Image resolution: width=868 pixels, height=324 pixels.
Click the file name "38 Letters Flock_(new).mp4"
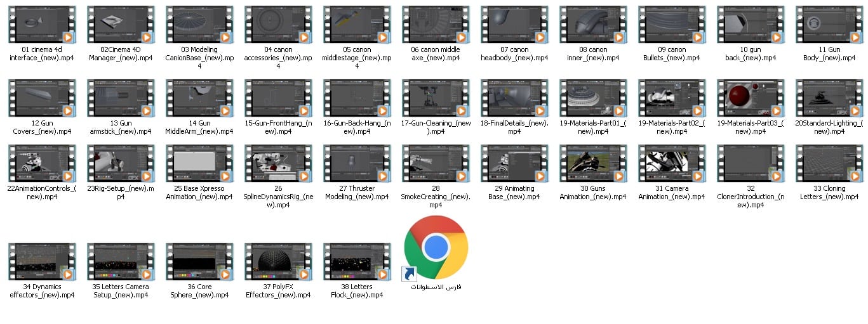pos(357,290)
